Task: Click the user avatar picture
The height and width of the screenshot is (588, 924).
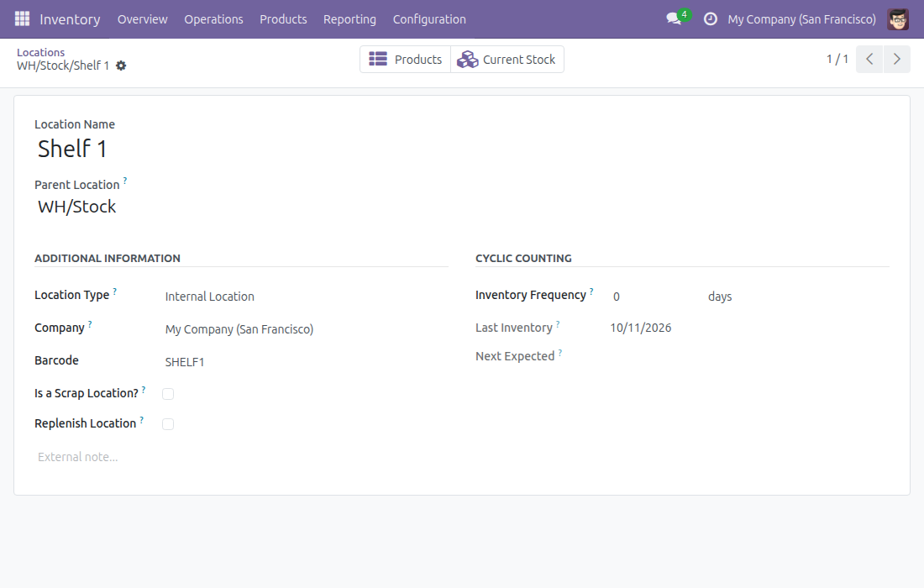Action: [898, 18]
